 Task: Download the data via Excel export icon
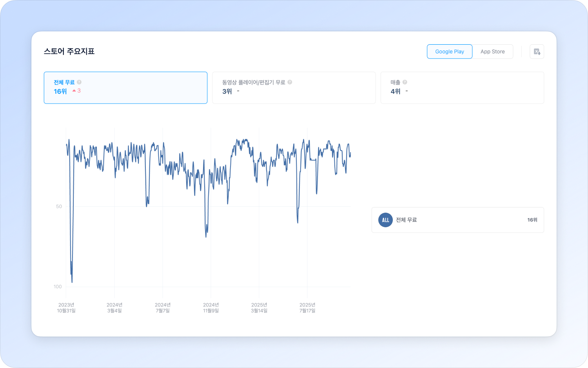[x=537, y=52]
